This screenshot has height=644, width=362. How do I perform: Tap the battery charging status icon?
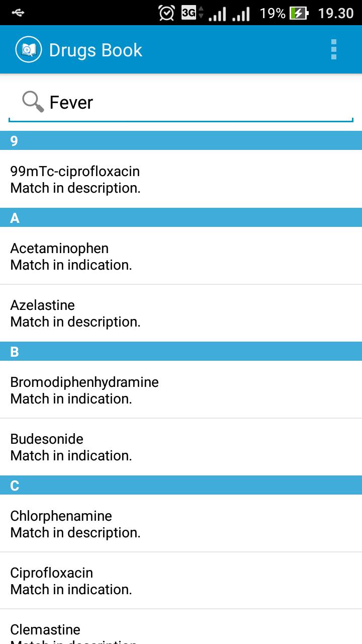point(299,13)
